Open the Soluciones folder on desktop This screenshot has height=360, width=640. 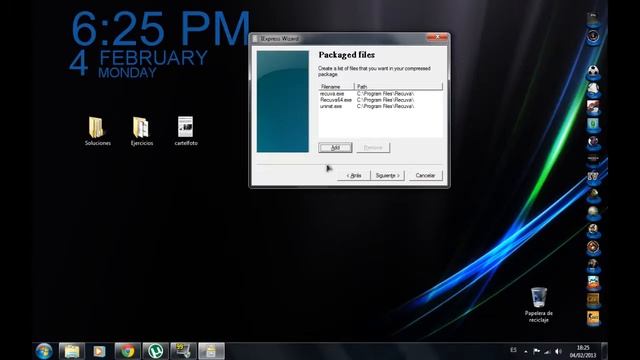pyautogui.click(x=98, y=131)
